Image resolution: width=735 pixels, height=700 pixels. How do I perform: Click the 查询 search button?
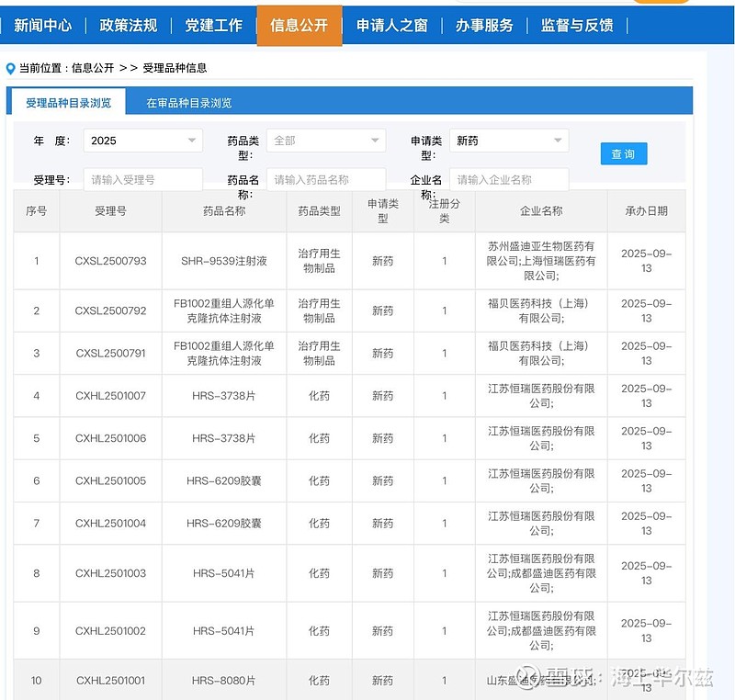tap(623, 153)
